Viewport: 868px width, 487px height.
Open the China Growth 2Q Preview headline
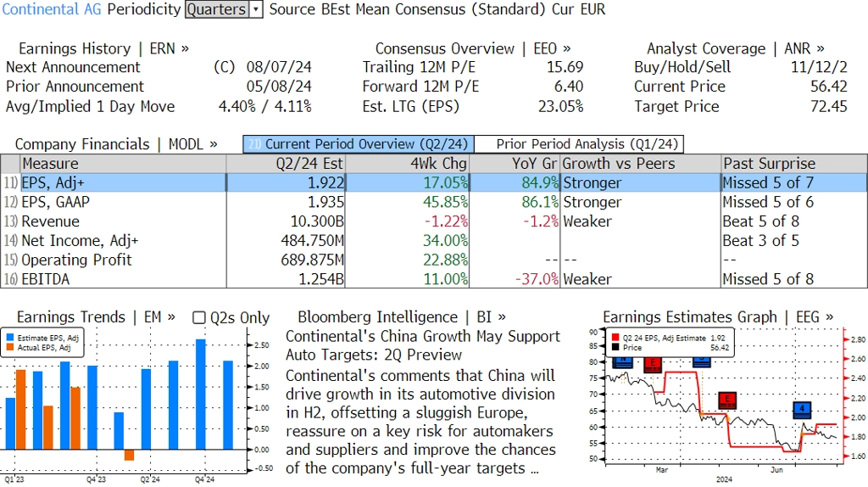(x=422, y=345)
